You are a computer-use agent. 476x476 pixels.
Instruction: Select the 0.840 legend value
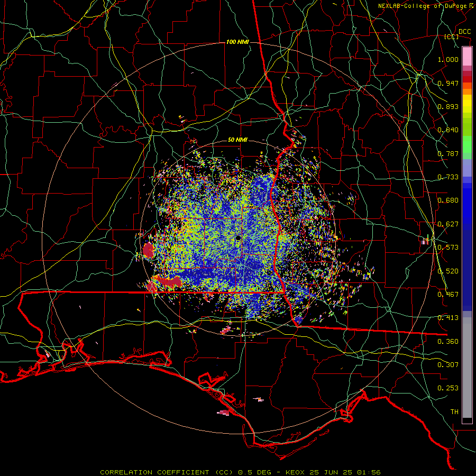[x=448, y=130]
